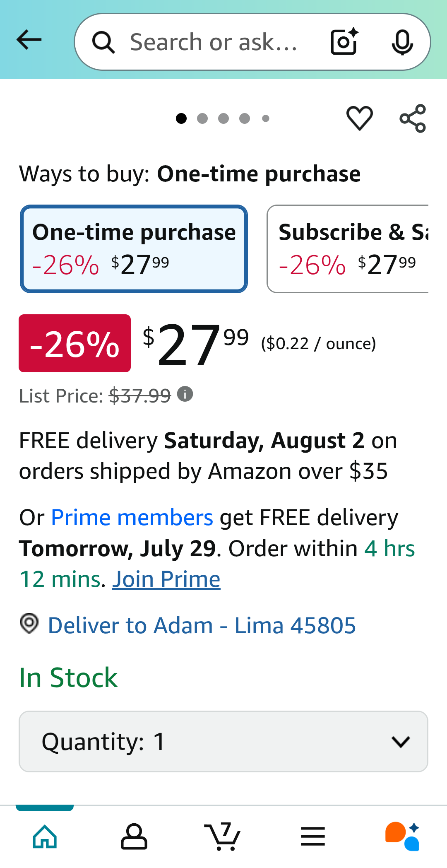Open Rufus AI assistant icon
Screen dimensions: 447x868
point(402,837)
